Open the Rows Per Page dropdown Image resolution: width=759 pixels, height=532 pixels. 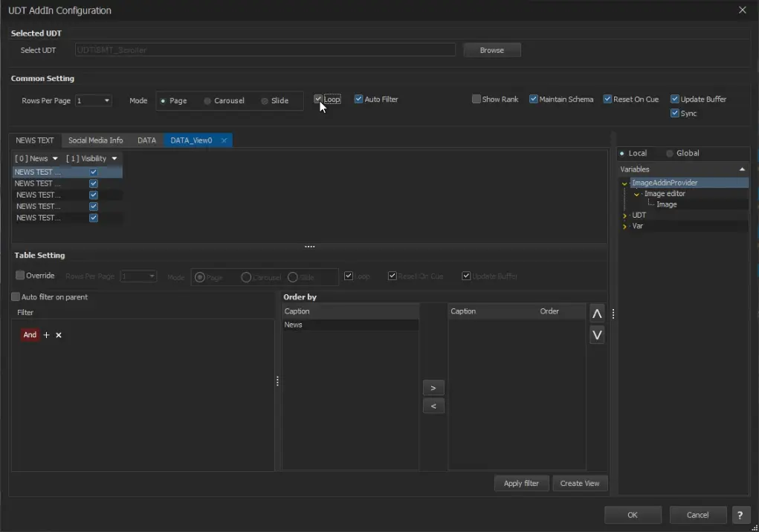pos(106,101)
